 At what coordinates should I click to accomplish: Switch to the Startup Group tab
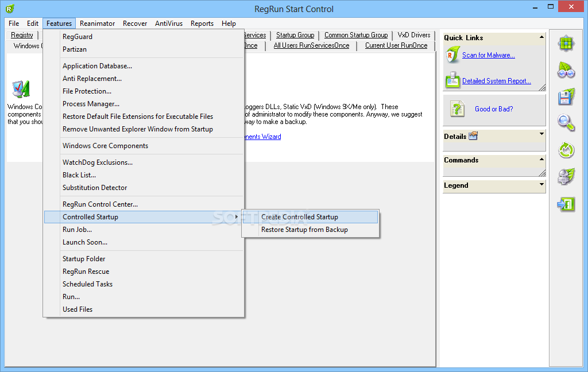[295, 35]
